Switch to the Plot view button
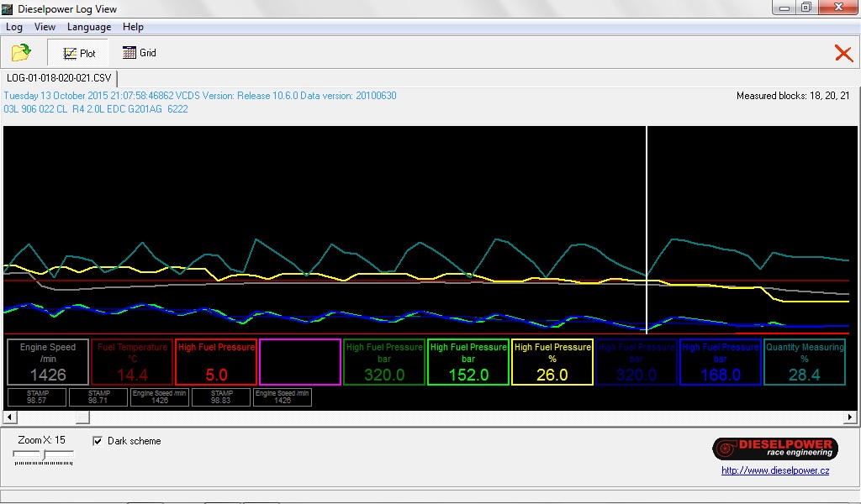Image resolution: width=861 pixels, height=504 pixels. coord(79,53)
